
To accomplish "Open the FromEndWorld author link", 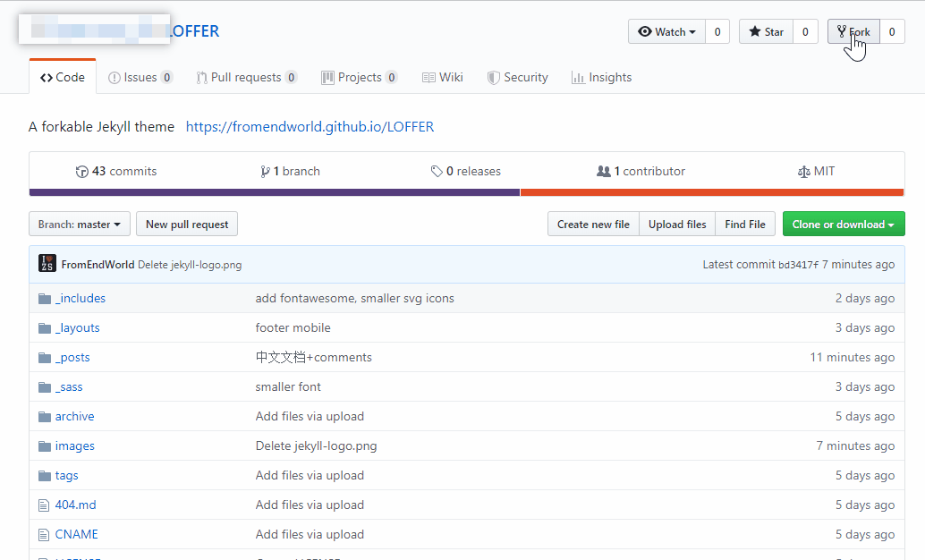I will 98,265.
